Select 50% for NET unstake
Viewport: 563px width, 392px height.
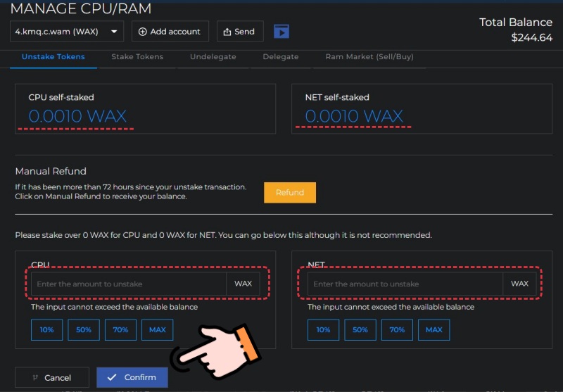(x=360, y=329)
